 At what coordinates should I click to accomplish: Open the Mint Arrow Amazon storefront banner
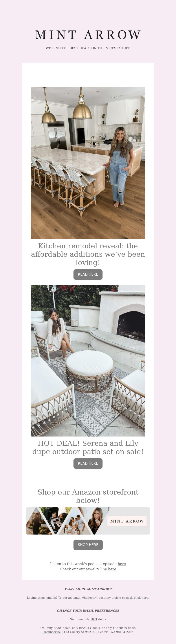pyautogui.click(x=88, y=521)
